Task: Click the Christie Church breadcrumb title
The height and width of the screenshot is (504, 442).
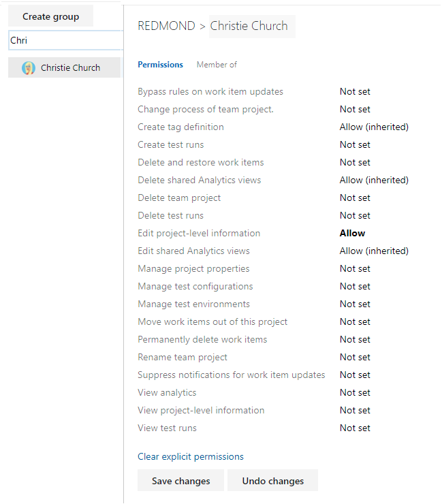Action: 249,26
